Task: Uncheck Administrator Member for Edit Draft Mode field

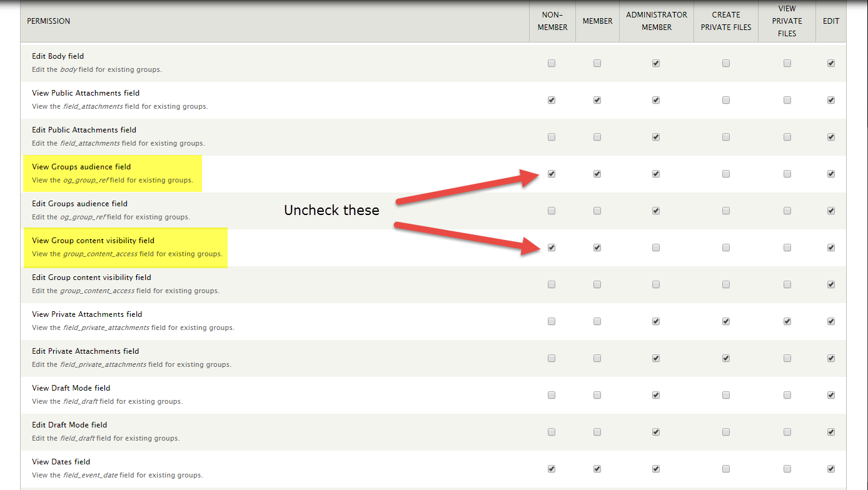Action: click(x=655, y=432)
